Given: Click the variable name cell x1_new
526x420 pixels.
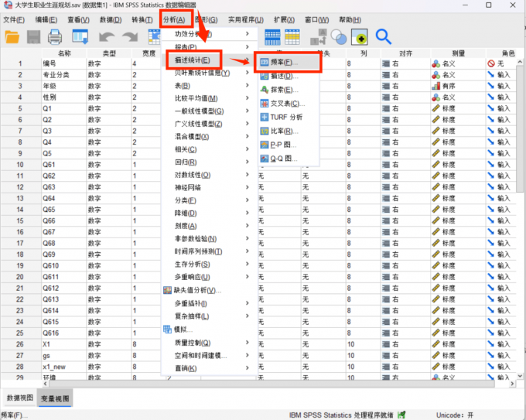Looking at the screenshot, I should pos(63,367).
